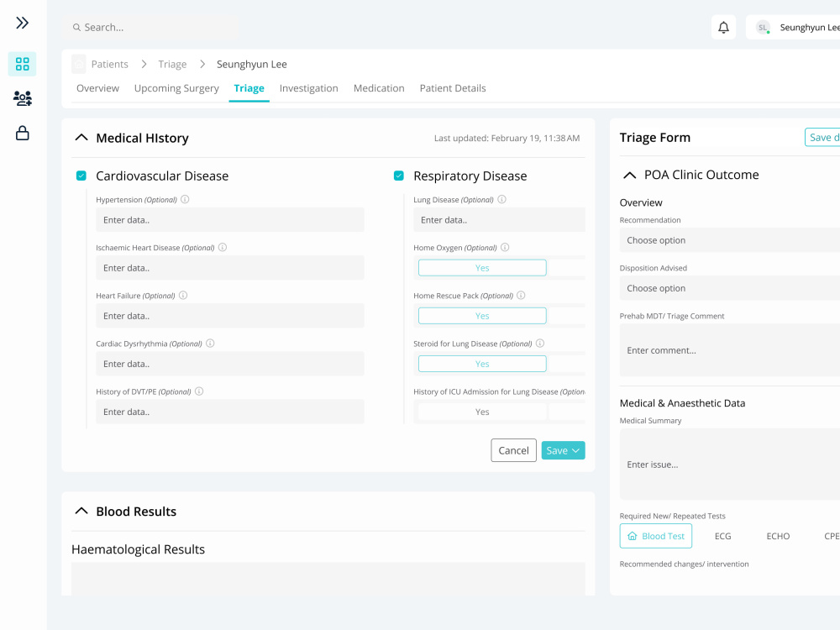
Task: Show info for Heart Failure field
Action: tap(183, 295)
